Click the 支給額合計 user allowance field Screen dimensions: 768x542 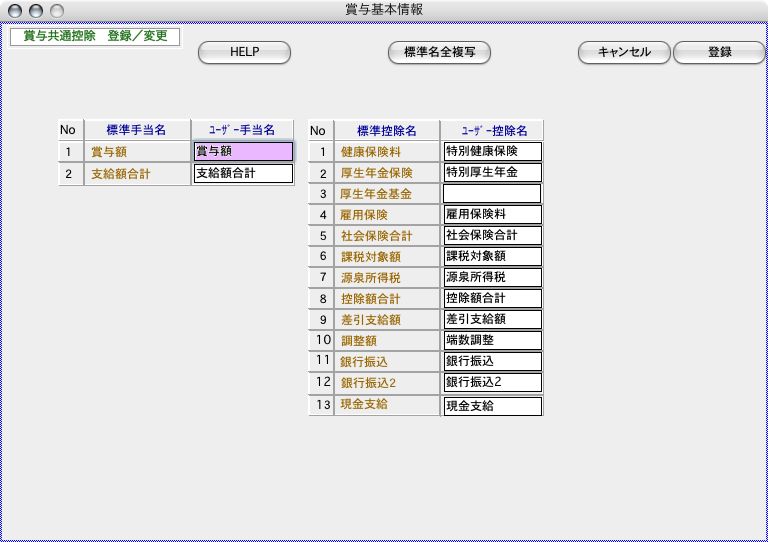click(x=243, y=174)
